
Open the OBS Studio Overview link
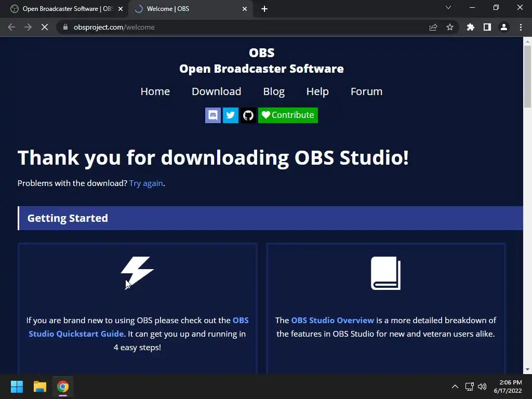point(332,320)
